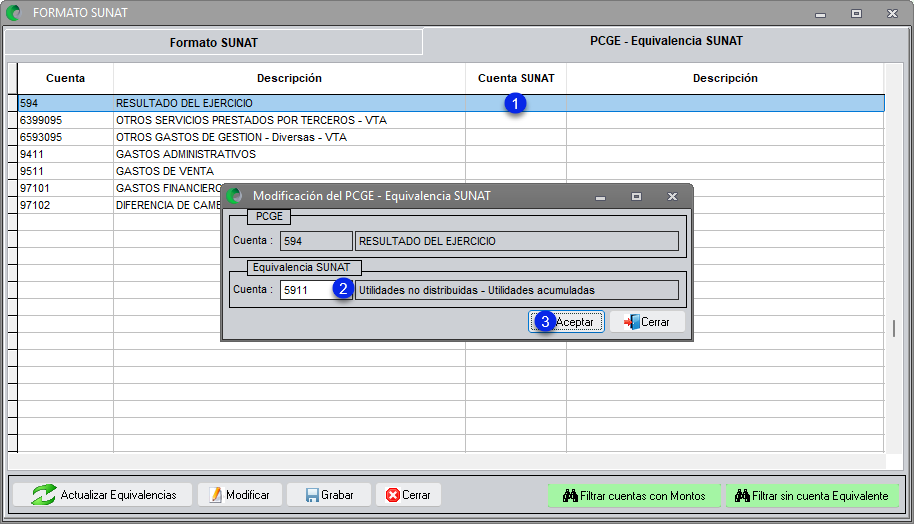
Task: Click the red X icon on bottom Cerrar
Action: (x=393, y=495)
